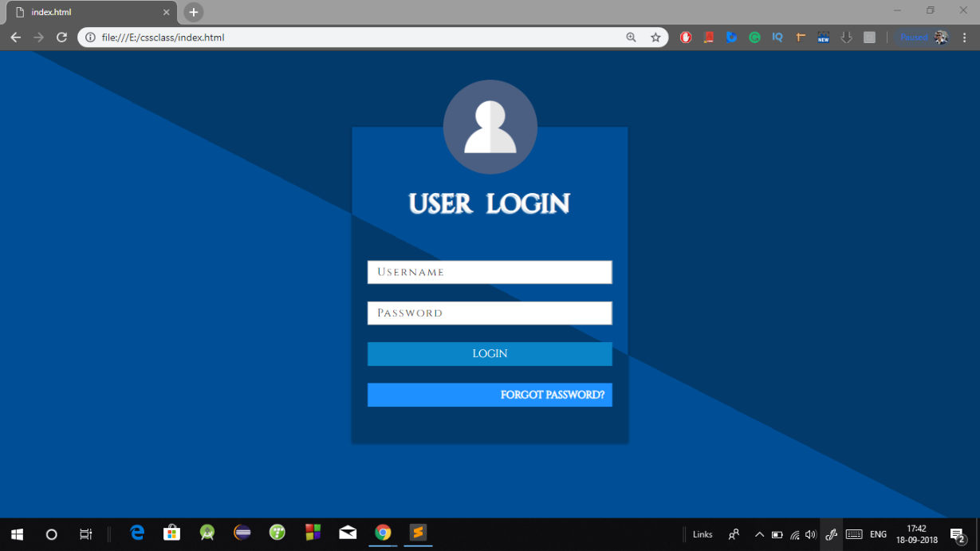Screen dimensions: 980x551
Task: Click the NEW badge extension icon
Action: tap(823, 37)
